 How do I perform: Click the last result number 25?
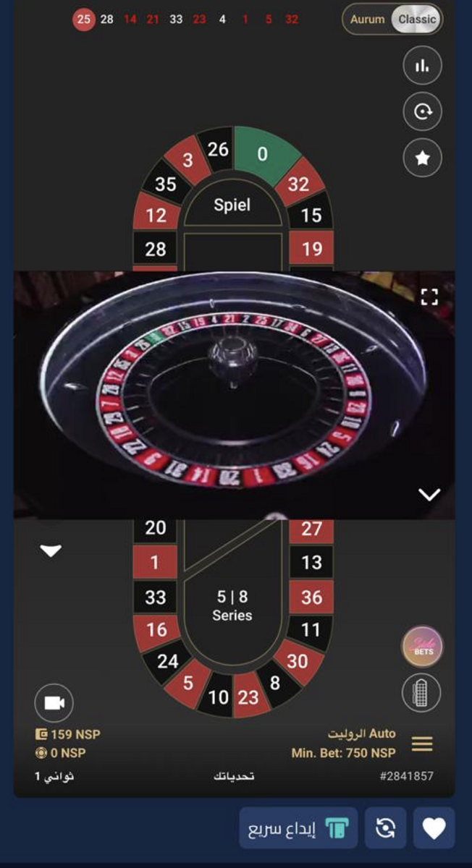(x=83, y=20)
